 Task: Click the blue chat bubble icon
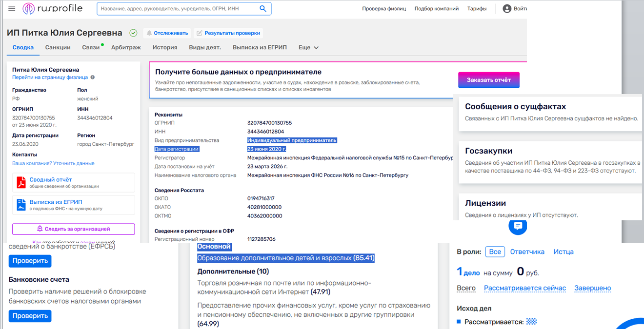point(518,226)
